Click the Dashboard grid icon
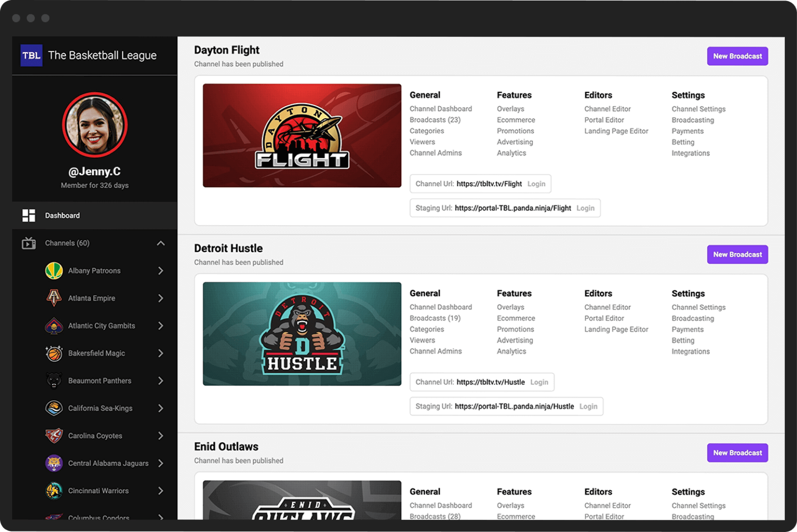797x532 pixels. click(x=29, y=215)
